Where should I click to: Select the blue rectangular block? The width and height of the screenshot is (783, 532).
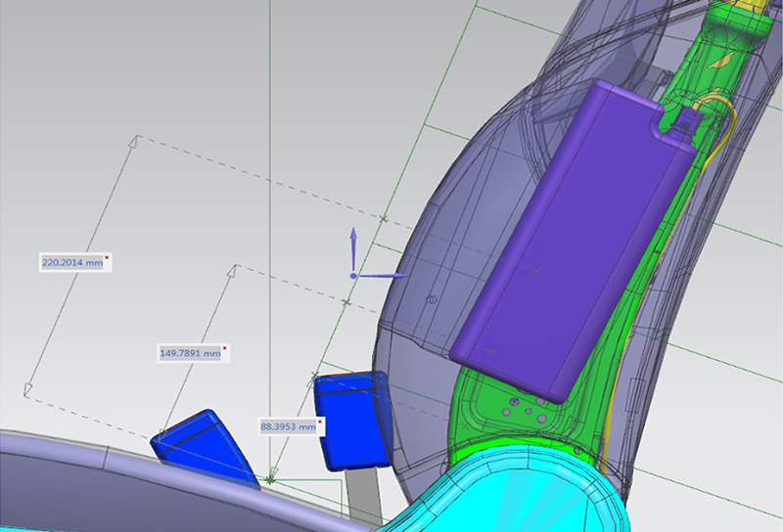351,421
